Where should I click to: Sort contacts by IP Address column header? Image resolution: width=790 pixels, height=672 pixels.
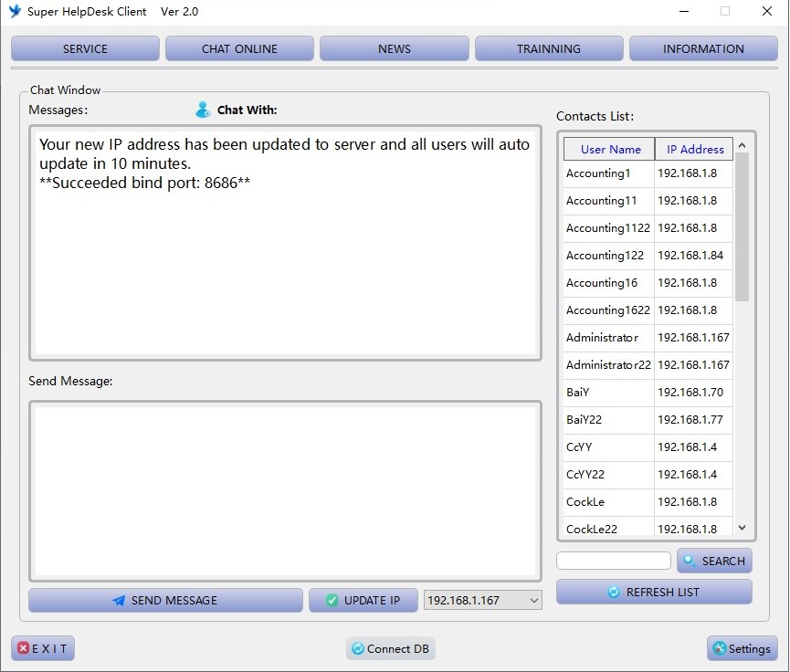point(694,150)
